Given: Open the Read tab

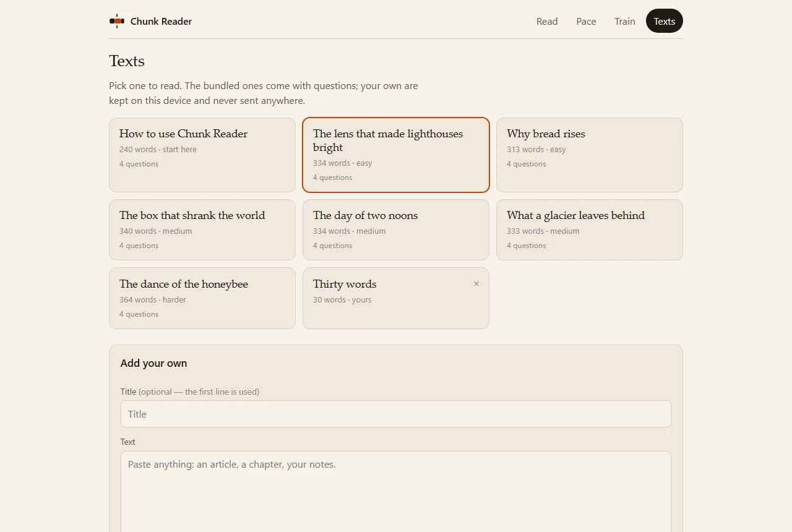Looking at the screenshot, I should click(x=547, y=21).
